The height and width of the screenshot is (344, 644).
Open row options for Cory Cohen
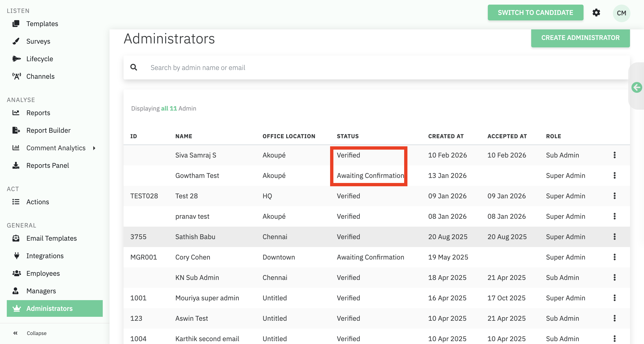pyautogui.click(x=614, y=257)
